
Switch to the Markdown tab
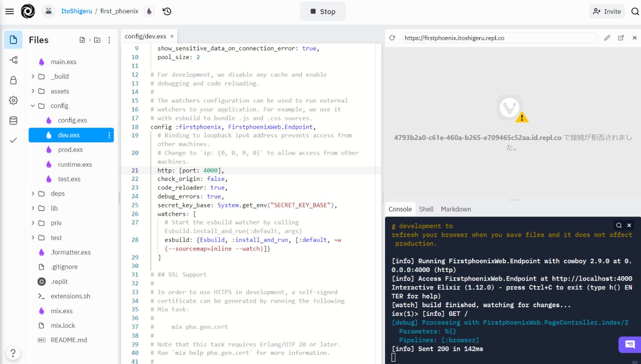tap(456, 209)
